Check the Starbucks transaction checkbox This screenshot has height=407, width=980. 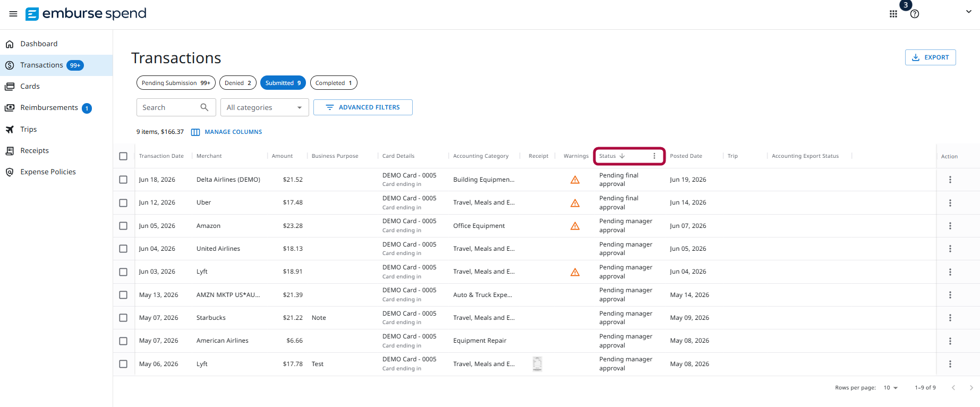123,318
